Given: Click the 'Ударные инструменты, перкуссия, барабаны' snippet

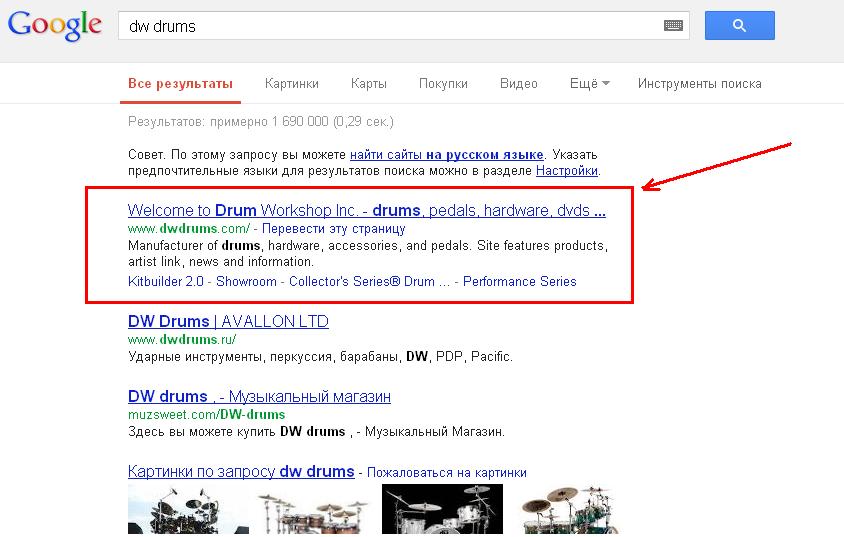Looking at the screenshot, I should pyautogui.click(x=320, y=357).
